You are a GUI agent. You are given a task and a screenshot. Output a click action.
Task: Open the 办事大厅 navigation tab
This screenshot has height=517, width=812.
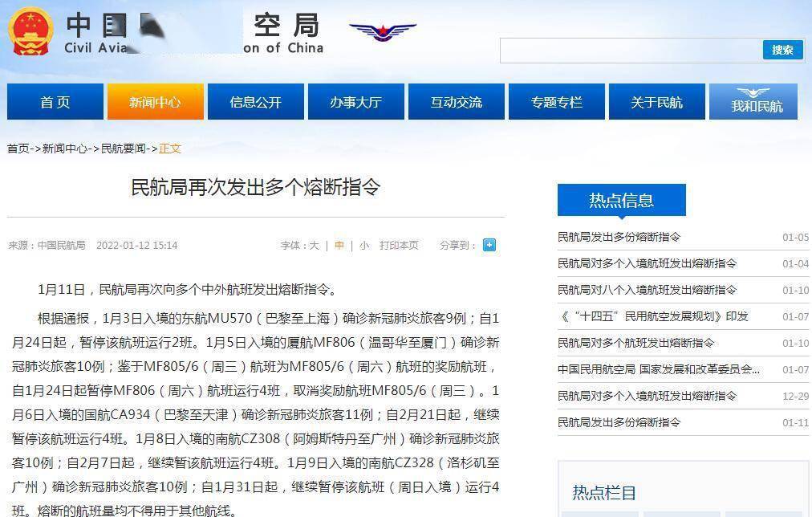(x=355, y=101)
